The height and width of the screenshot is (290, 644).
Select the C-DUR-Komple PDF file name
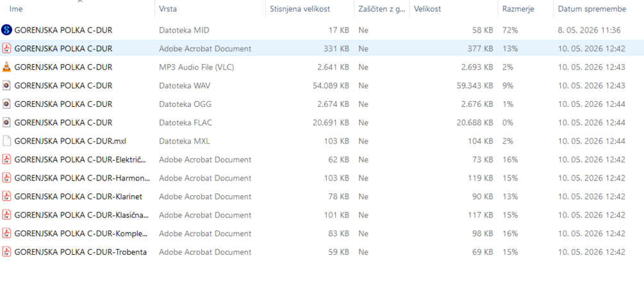(81, 234)
